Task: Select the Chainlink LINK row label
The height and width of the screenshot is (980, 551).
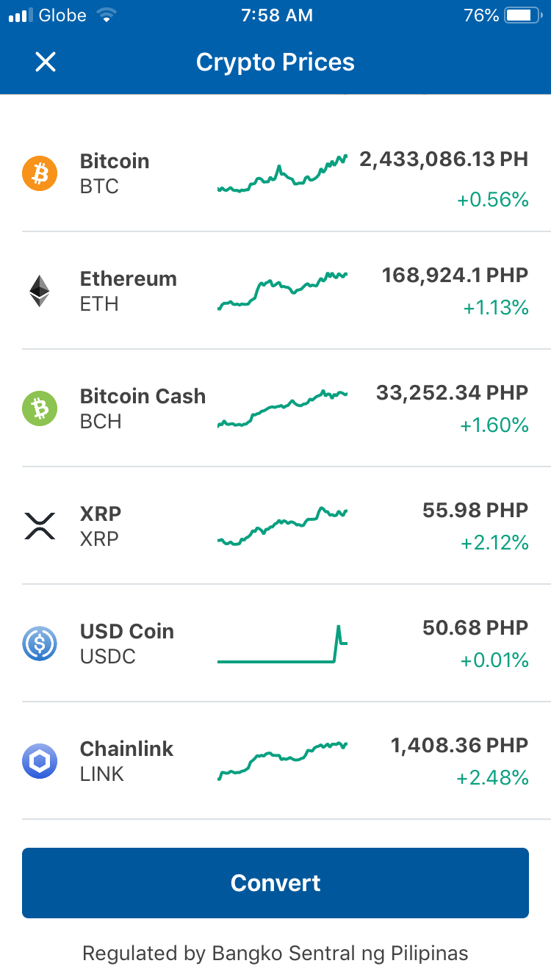Action: coord(126,761)
